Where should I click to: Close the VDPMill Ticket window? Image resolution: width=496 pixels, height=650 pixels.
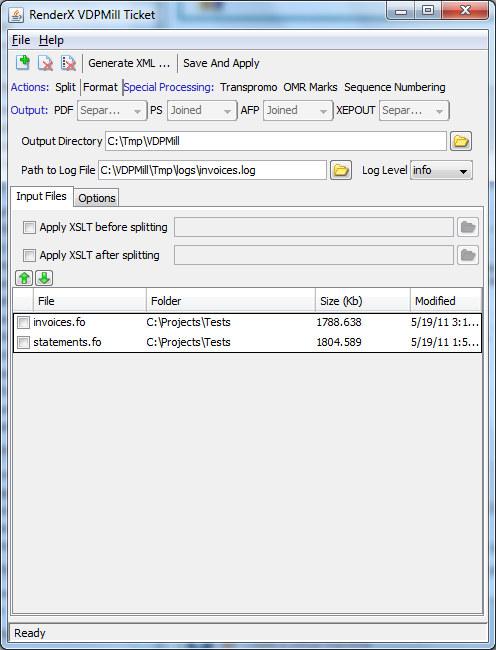(x=465, y=10)
